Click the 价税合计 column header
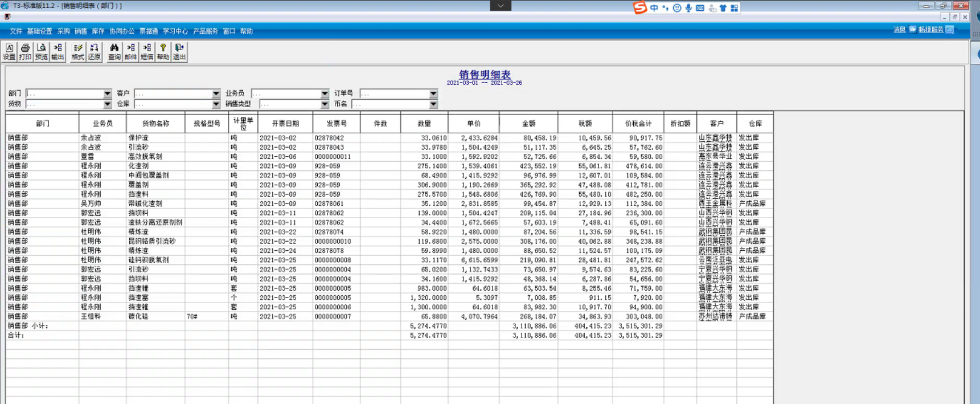980x404 pixels. [x=638, y=123]
